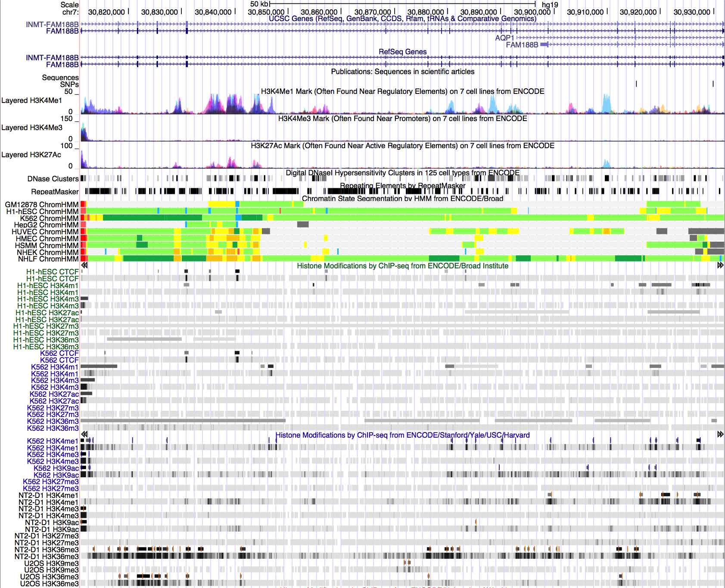Click the 30,910,000 coordinate on ruler
The height and width of the screenshot is (588, 725).
(x=585, y=12)
